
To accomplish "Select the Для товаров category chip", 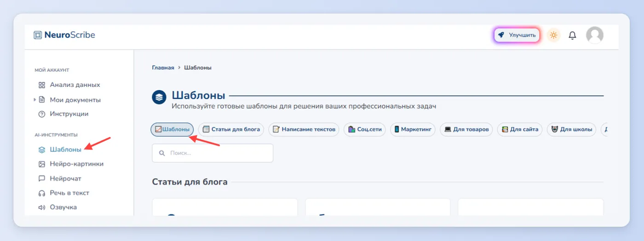I will point(466,130).
